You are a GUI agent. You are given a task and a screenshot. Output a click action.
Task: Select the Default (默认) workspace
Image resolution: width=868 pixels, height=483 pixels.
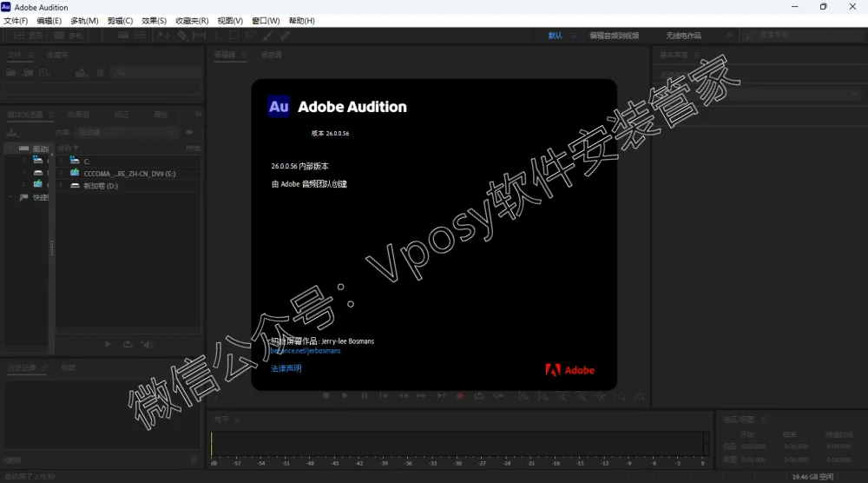556,36
